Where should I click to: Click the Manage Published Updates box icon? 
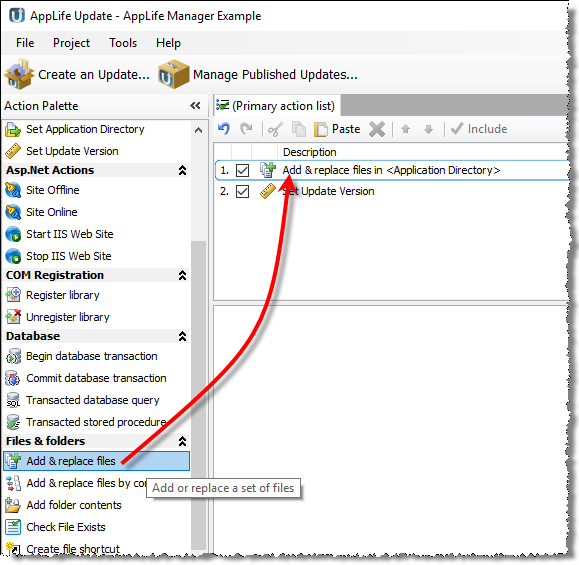click(174, 74)
